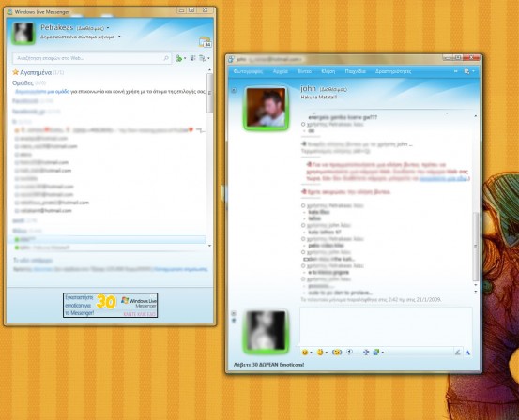519x420 pixels.
Task: Click the add contact icon
Action: [178, 58]
